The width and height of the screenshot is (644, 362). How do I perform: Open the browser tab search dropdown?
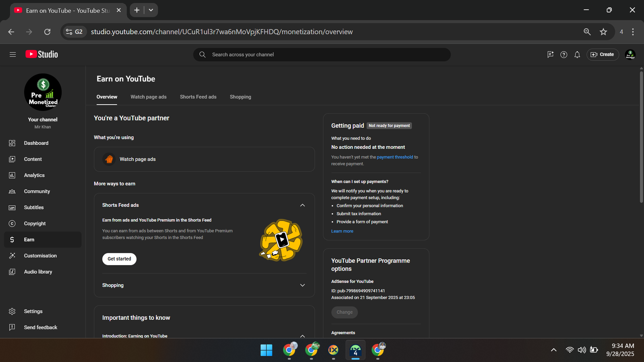[x=151, y=10]
